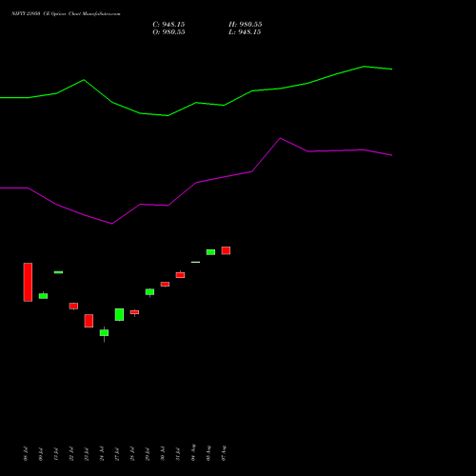Image resolution: width=476 pixels, height=476 pixels.
Task: Click the '31 Jul' date axis label
Action: 178,454
